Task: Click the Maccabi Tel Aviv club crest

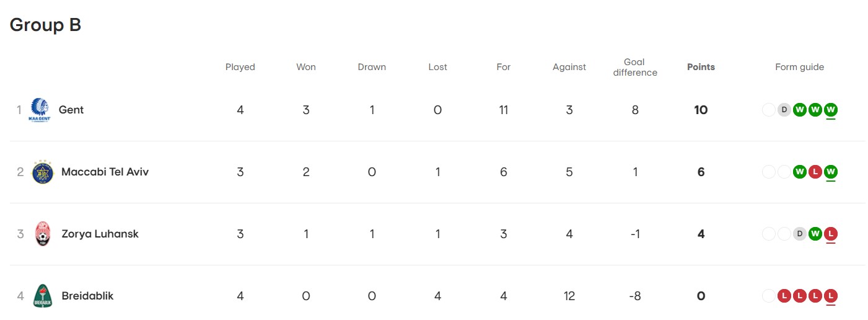Action: coord(43,172)
